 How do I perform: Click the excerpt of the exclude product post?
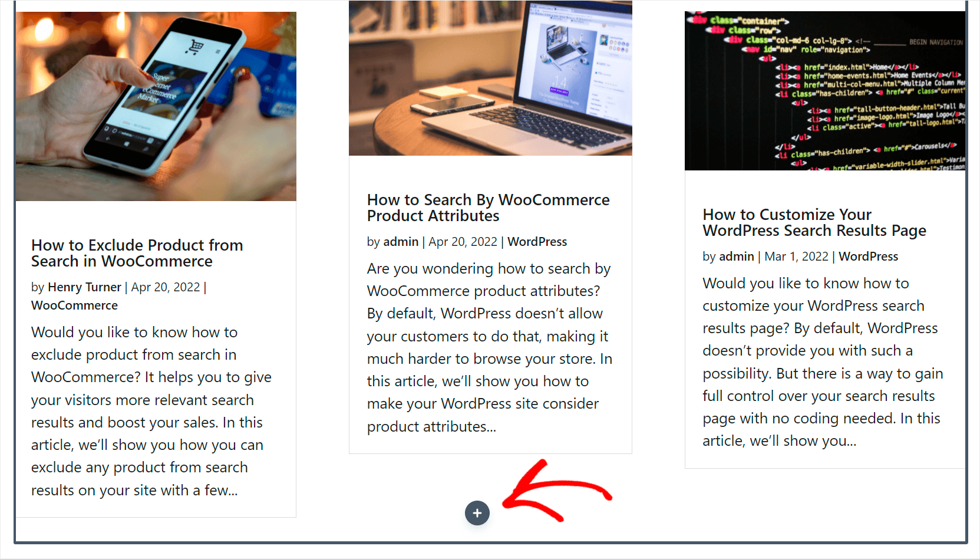click(151, 411)
